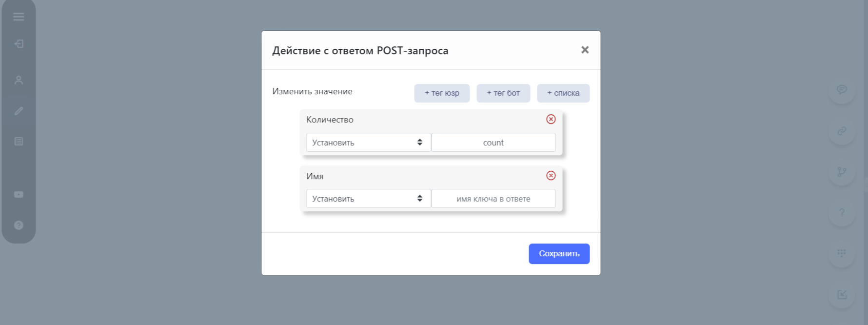The width and height of the screenshot is (868, 325).
Task: Click the pencil edit icon in the sidebar
Action: pyautogui.click(x=19, y=111)
